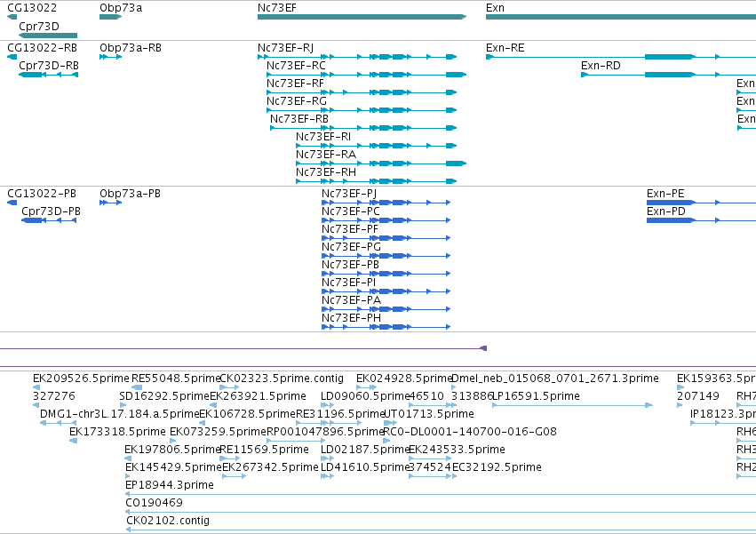The width and height of the screenshot is (756, 534).
Task: Click EST label LP16591.5prime
Action: pos(537,396)
